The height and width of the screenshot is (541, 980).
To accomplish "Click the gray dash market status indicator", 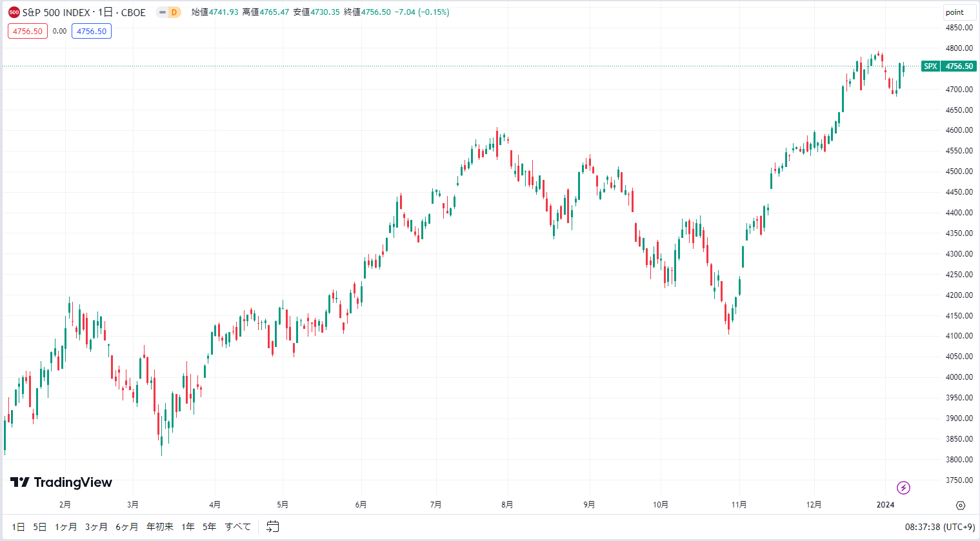I will (163, 12).
